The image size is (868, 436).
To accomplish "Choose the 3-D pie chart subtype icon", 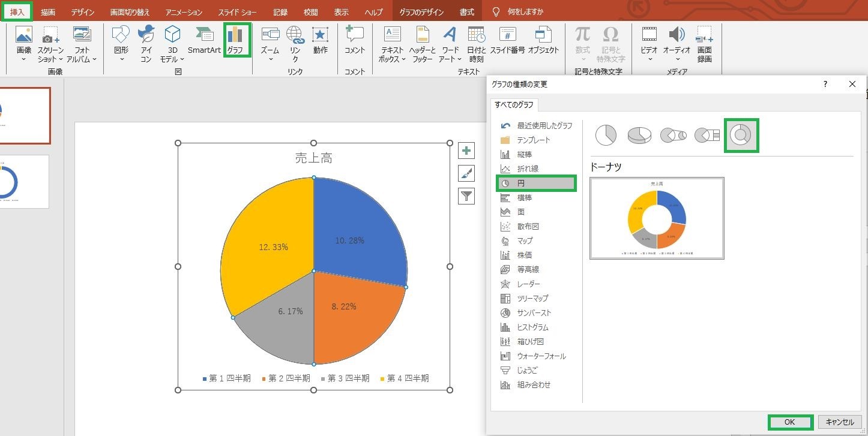I will [x=640, y=135].
